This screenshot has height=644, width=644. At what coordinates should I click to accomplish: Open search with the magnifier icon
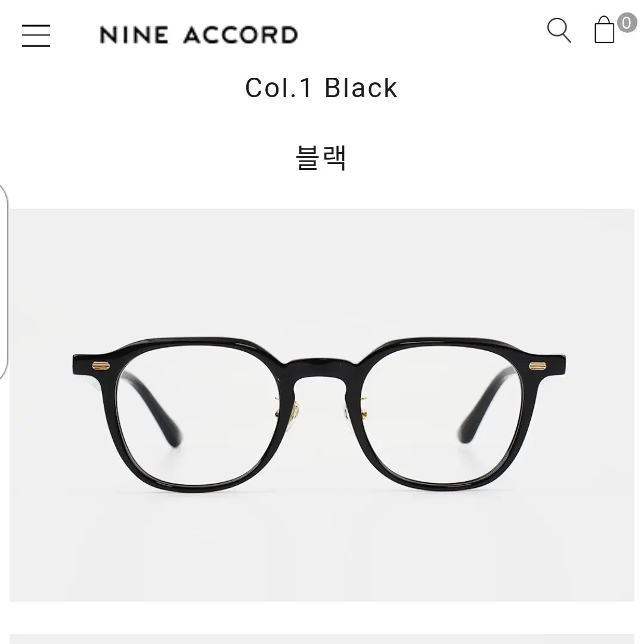(x=559, y=30)
